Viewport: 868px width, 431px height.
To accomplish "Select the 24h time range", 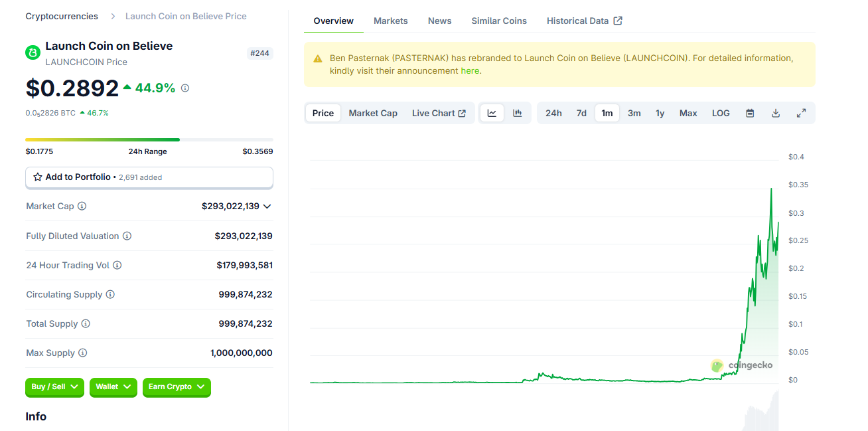I will click(553, 113).
